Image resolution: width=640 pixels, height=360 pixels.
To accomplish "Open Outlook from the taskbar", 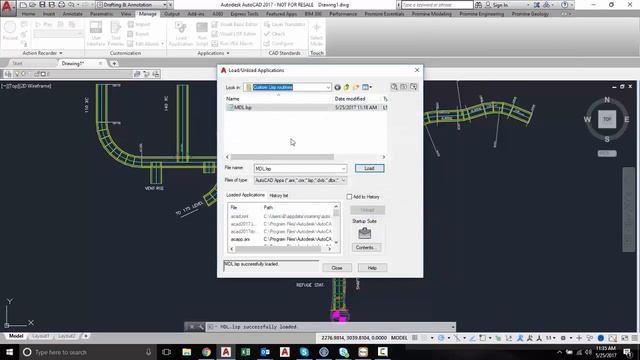I will click(x=265, y=352).
